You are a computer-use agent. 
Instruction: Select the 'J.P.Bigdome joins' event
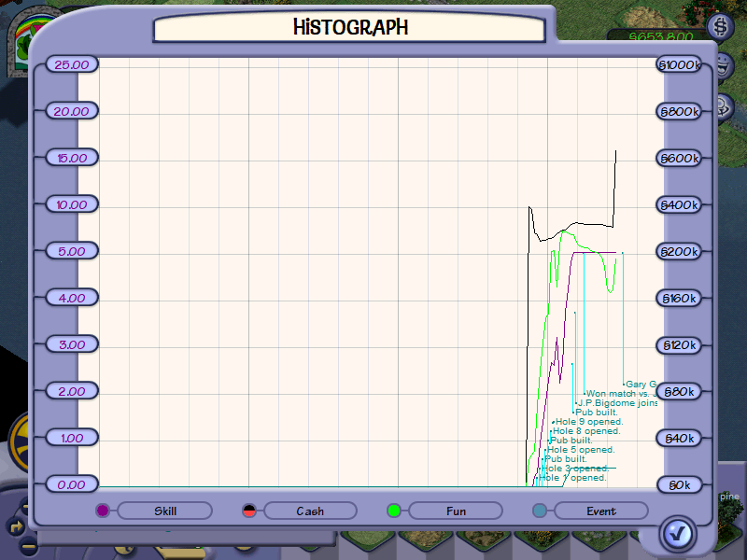617,403
